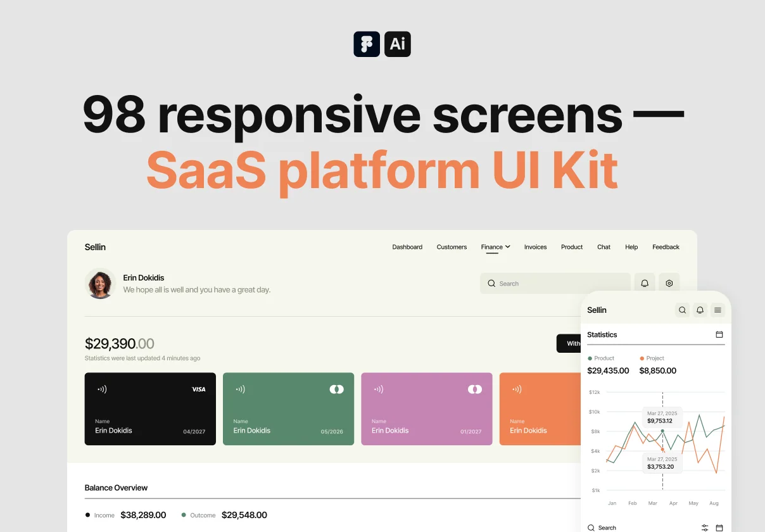Click the contactless icon on orange card
This screenshot has width=765, height=532.
pyautogui.click(x=517, y=389)
